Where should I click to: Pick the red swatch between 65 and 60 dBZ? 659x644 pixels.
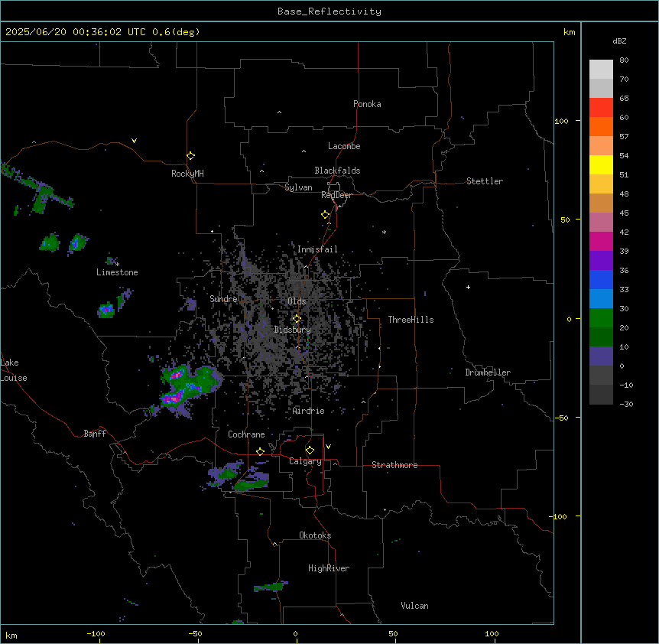pos(601,107)
